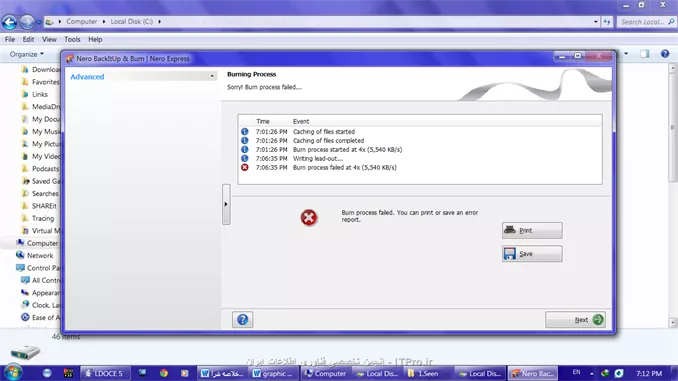The image size is (678, 381).
Task: Open the Organize dropdown in Explorer
Action: [x=27, y=54]
